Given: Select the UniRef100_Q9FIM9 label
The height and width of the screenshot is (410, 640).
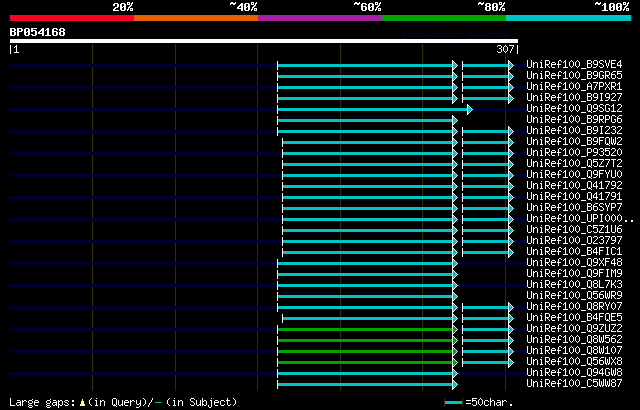Looking at the screenshot, I should (x=574, y=274).
